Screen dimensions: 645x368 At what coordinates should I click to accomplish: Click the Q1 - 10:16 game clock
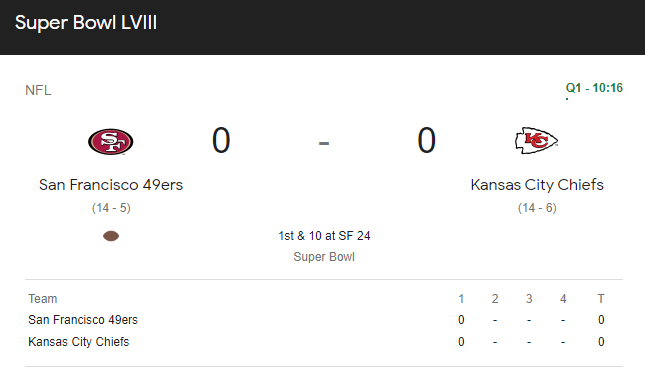click(594, 88)
